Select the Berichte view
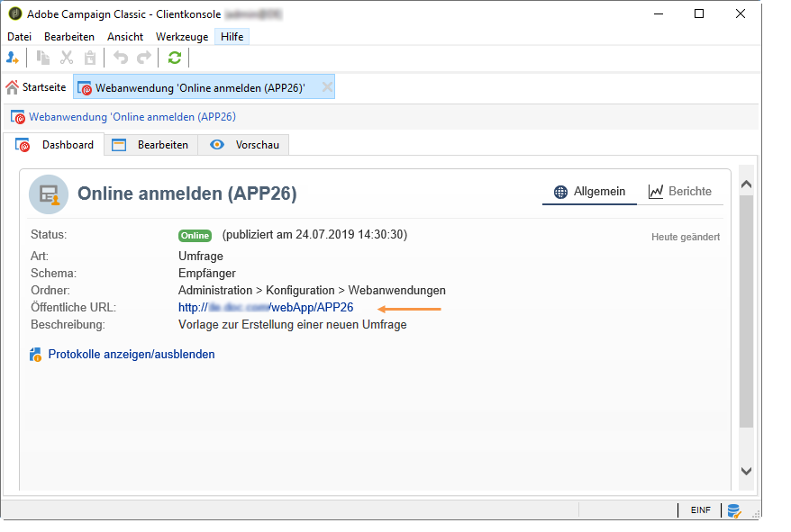Image resolution: width=791 pixels, height=532 pixels. tap(680, 192)
